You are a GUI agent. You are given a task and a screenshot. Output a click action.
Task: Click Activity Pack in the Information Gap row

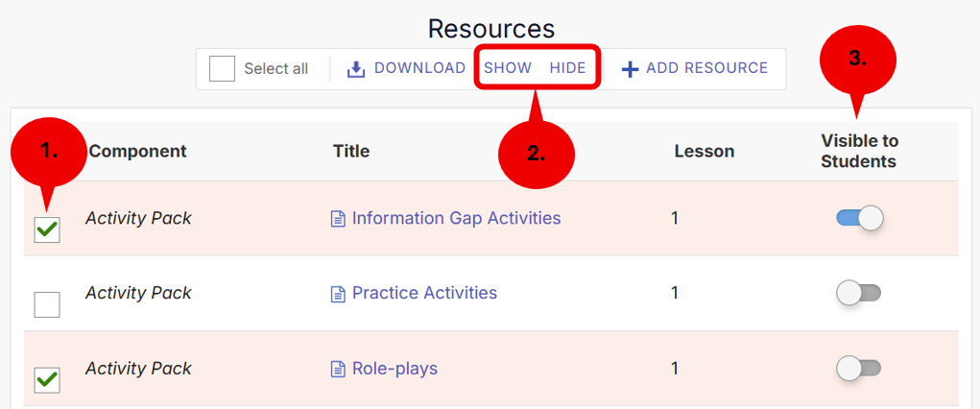(x=138, y=218)
